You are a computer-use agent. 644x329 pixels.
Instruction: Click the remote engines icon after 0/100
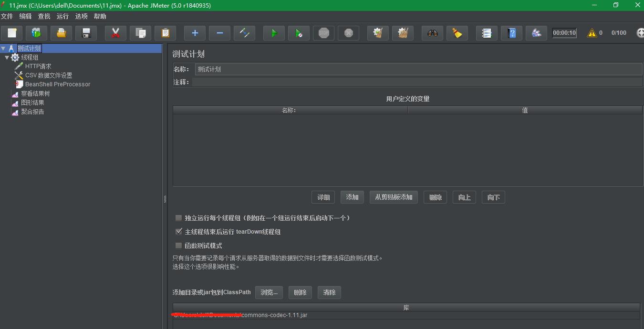(x=640, y=33)
